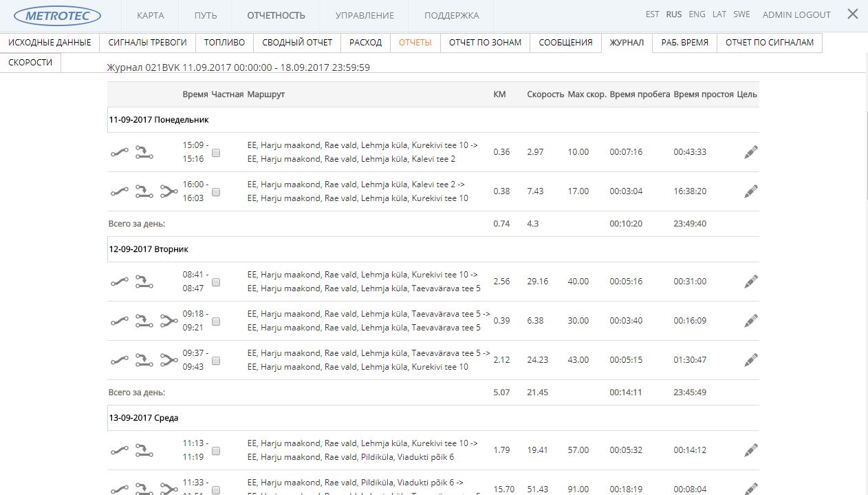Click pencil icon for the 09:18 trip
This screenshot has height=495, width=868.
(750, 321)
